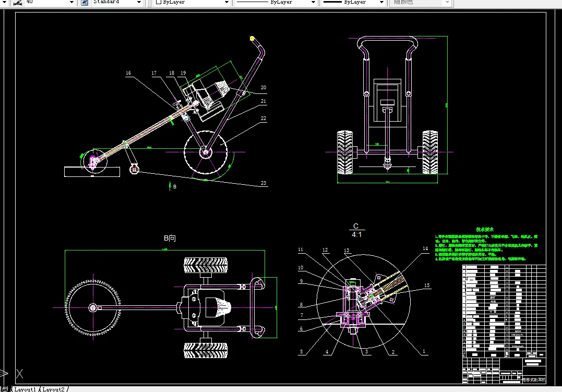Screen dimensions: 562x392
Task: Click part callout number 14
Action: [425, 248]
